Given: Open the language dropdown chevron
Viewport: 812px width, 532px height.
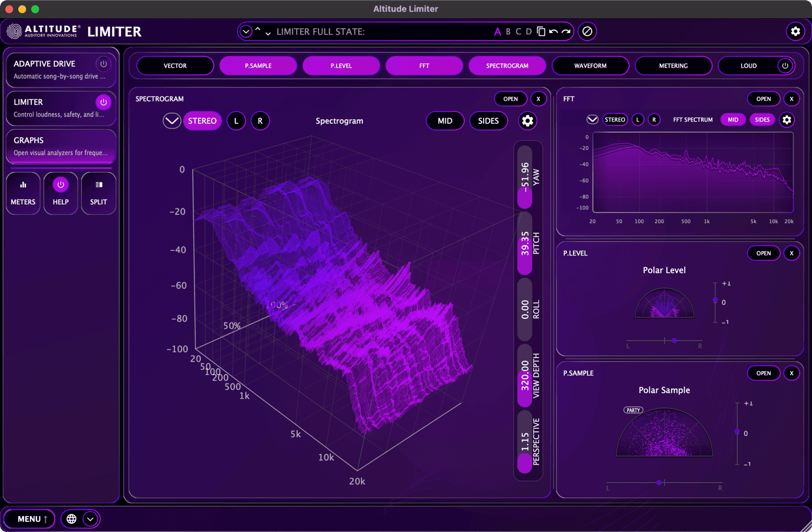Looking at the screenshot, I should click(90, 519).
